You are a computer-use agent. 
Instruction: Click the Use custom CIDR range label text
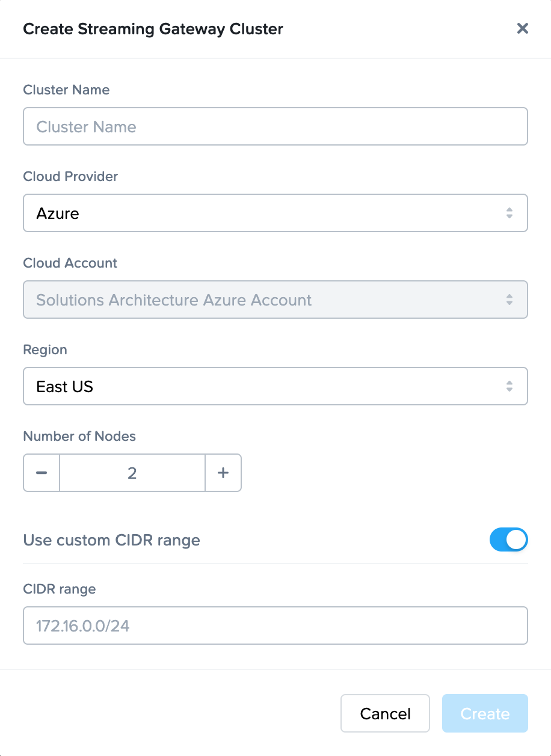(111, 539)
